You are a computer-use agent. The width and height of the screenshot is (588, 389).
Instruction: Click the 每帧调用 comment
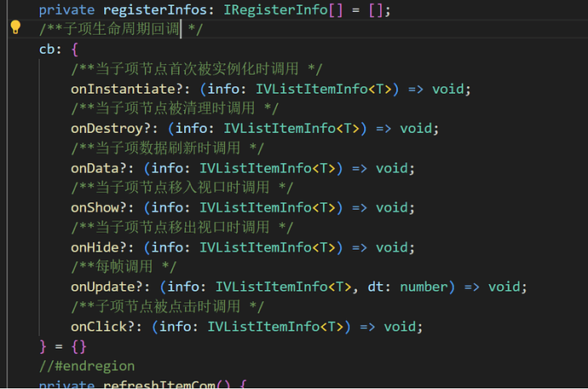(x=124, y=267)
